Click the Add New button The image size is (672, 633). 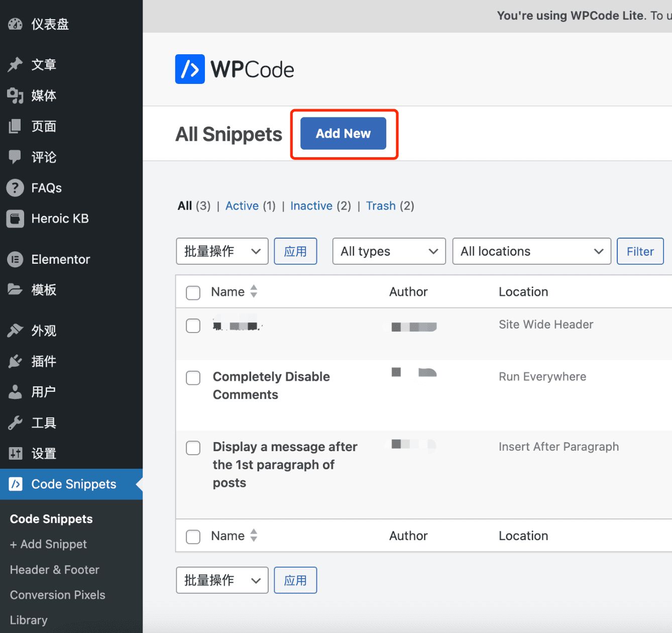point(343,133)
